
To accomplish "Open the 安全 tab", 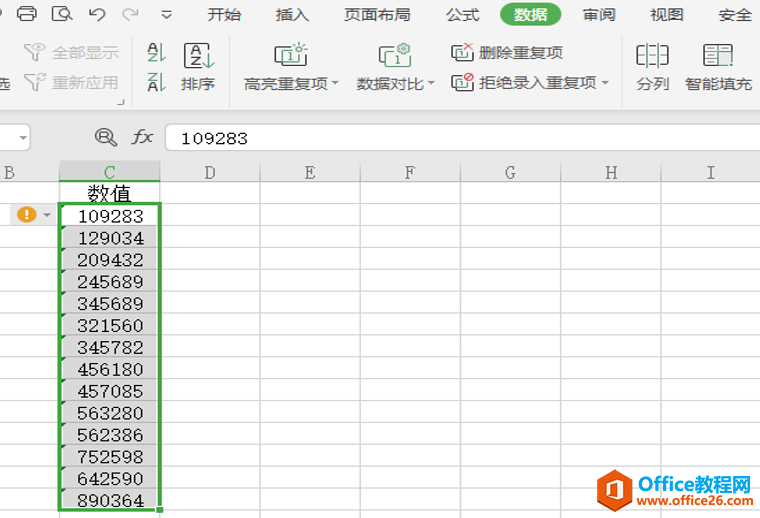I will pos(735,15).
